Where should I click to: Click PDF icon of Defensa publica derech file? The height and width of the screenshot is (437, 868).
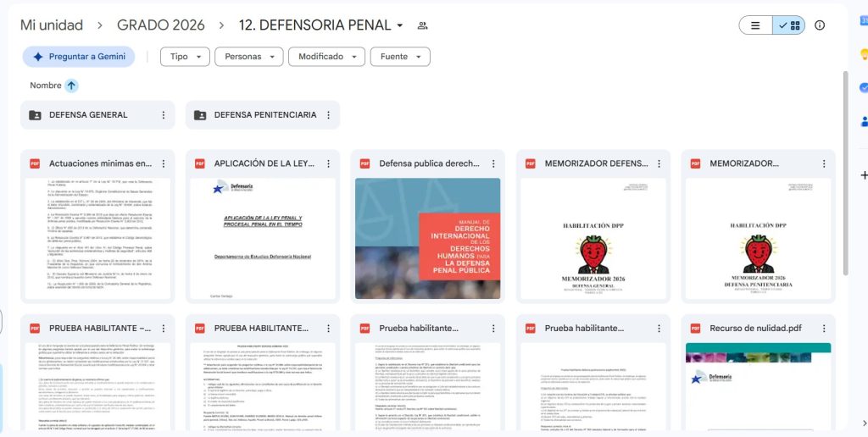click(364, 163)
